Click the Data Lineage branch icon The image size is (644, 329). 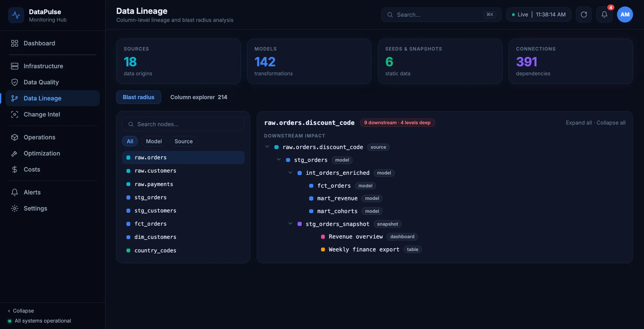14,98
